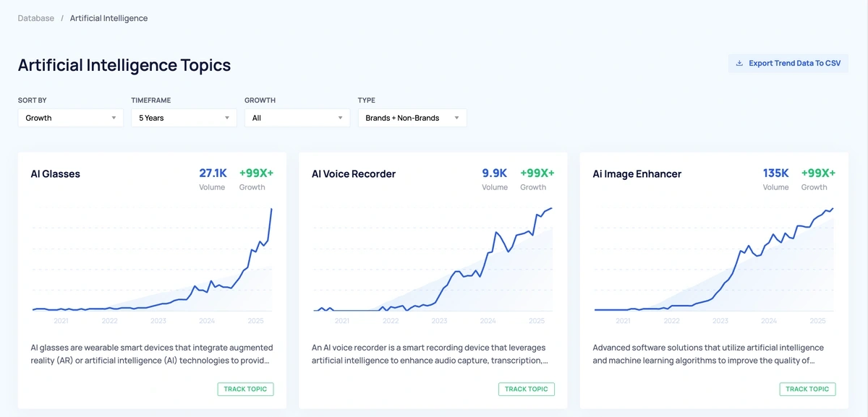Click the chevron on the Growth selector
Viewport: 868px width, 417px height.
click(340, 117)
